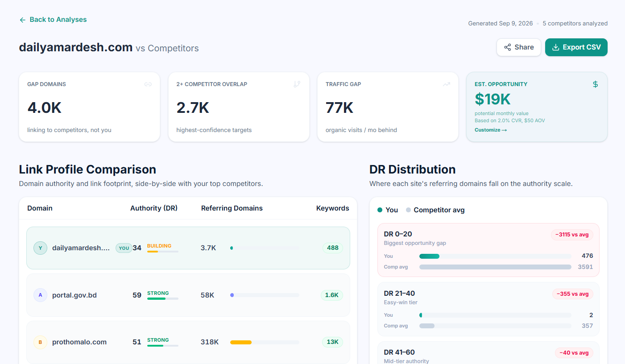Click the link icon on Gap Domains card
Viewport: 625px width, 364px height.
click(148, 84)
